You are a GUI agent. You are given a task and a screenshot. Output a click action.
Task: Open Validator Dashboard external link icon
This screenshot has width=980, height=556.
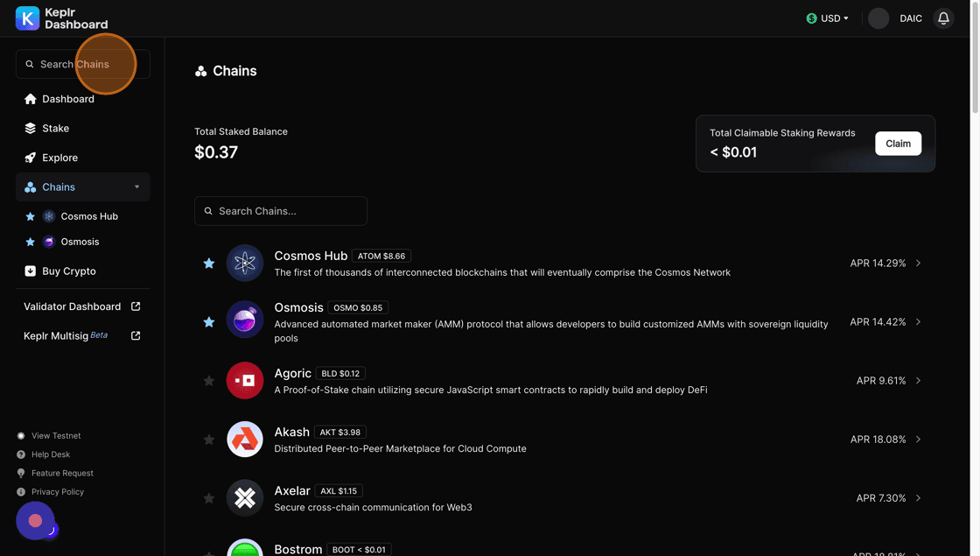click(136, 306)
